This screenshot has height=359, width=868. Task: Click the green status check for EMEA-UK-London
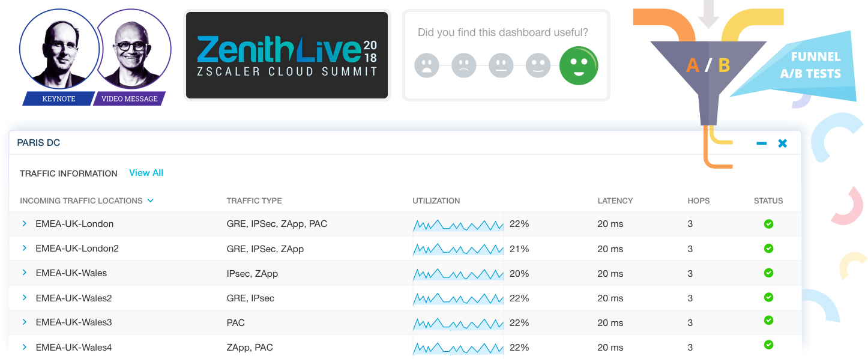pos(768,224)
